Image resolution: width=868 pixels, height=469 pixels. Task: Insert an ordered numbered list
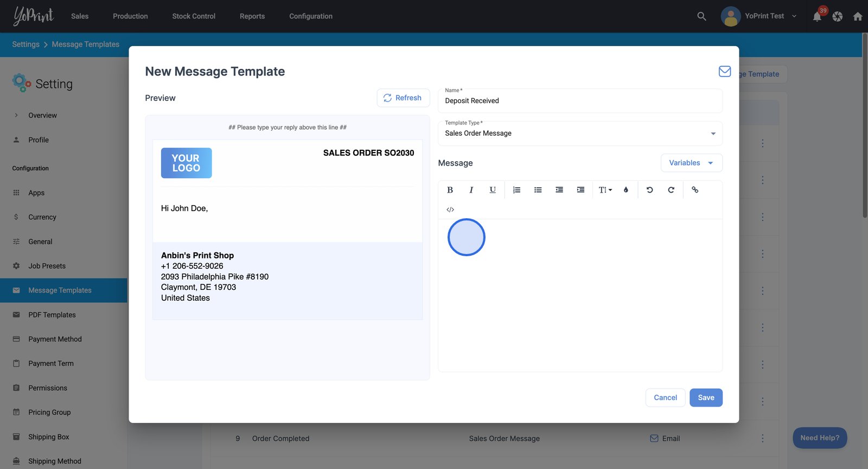coord(516,190)
